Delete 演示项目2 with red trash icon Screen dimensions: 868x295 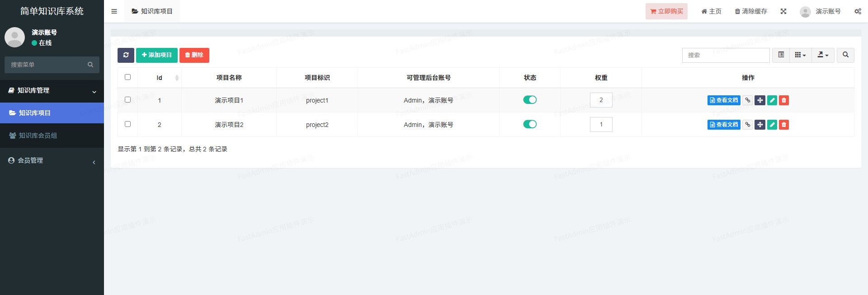(x=784, y=125)
